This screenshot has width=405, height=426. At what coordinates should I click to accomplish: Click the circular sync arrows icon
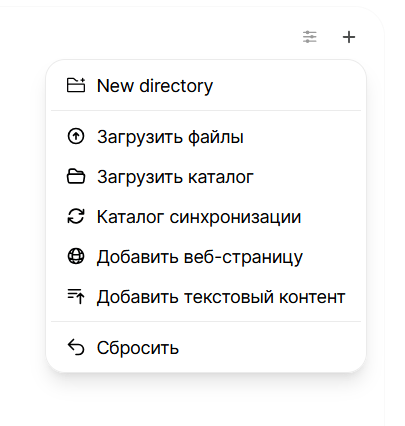(x=76, y=216)
